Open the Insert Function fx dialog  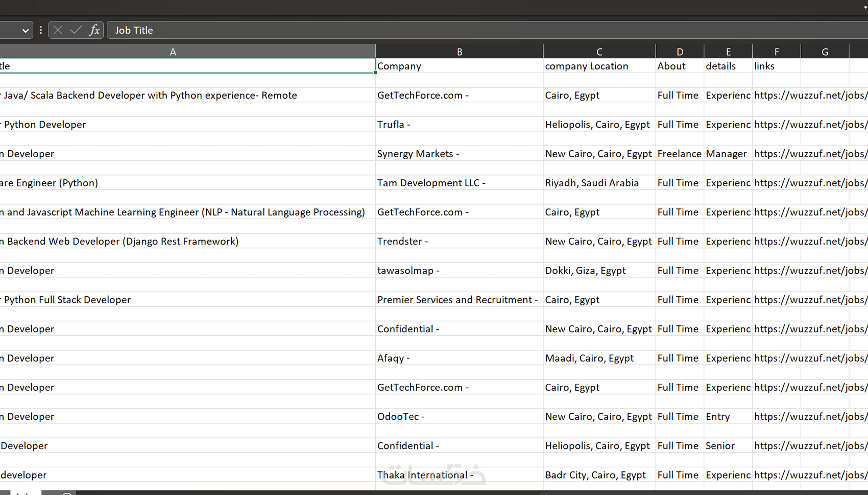click(94, 30)
